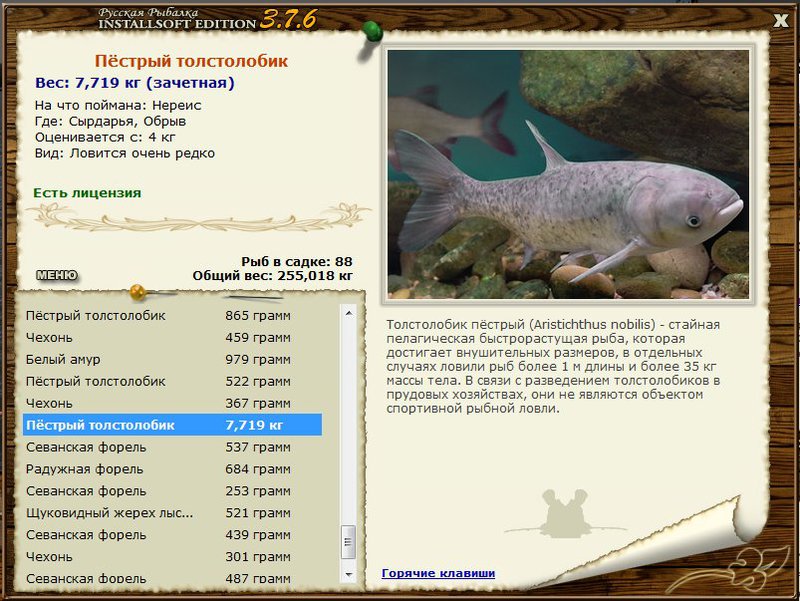This screenshot has width=800, height=601.
Task: Click the green Есть лицензия label
Action: coord(87,192)
